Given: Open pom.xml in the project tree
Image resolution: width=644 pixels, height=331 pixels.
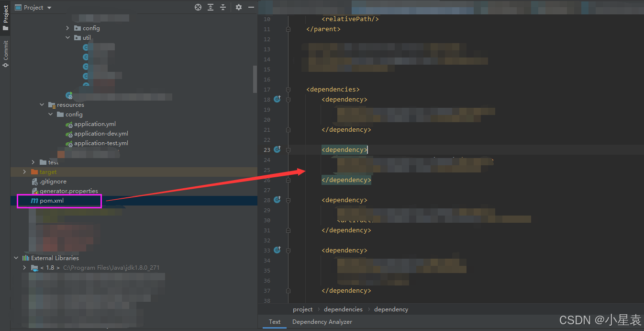Looking at the screenshot, I should (x=52, y=201).
